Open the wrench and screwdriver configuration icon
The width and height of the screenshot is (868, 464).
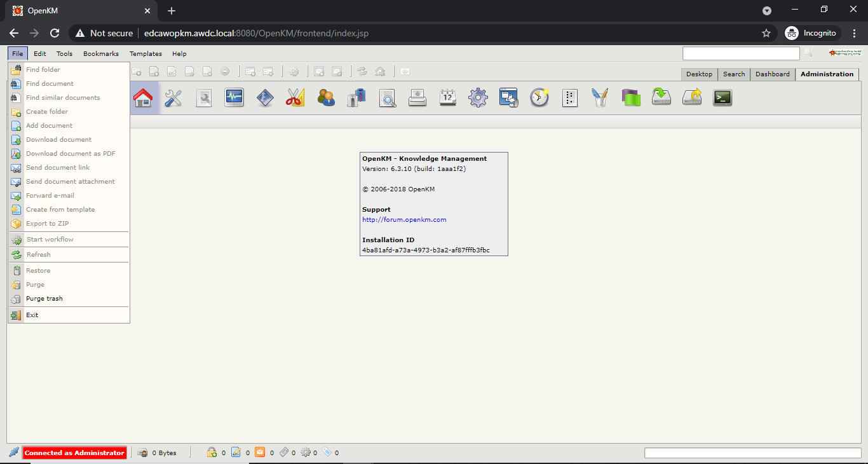tap(173, 97)
